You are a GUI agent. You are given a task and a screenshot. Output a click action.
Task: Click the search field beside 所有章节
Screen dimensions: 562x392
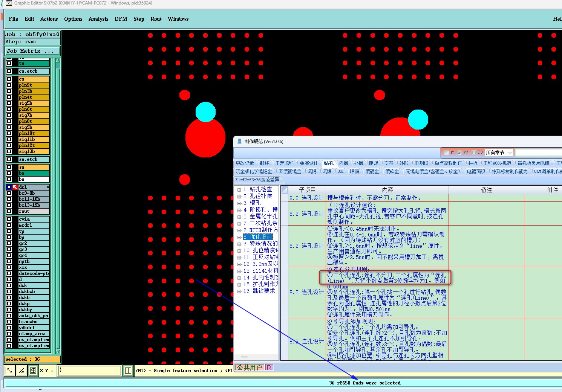click(x=539, y=153)
